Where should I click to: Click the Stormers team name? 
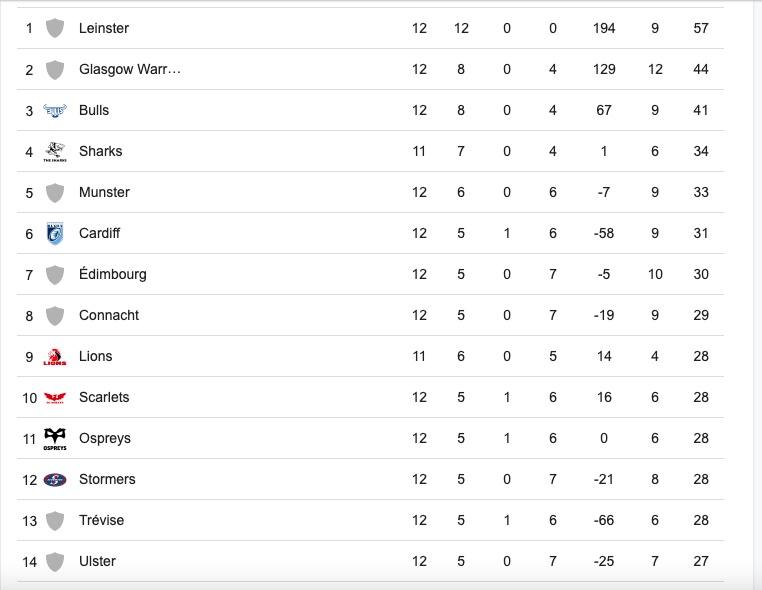(107, 479)
